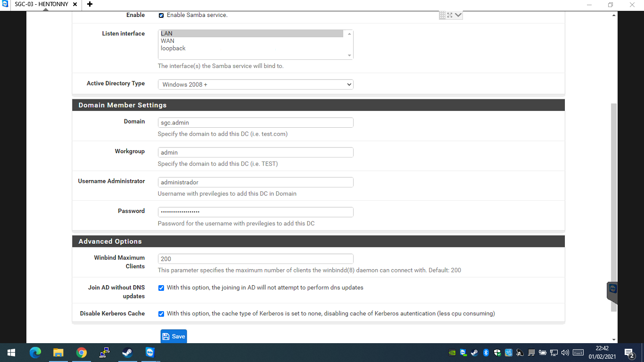Viewport: 644px width, 362px height.
Task: Open the NVIDIA tray icon
Action: (452, 353)
